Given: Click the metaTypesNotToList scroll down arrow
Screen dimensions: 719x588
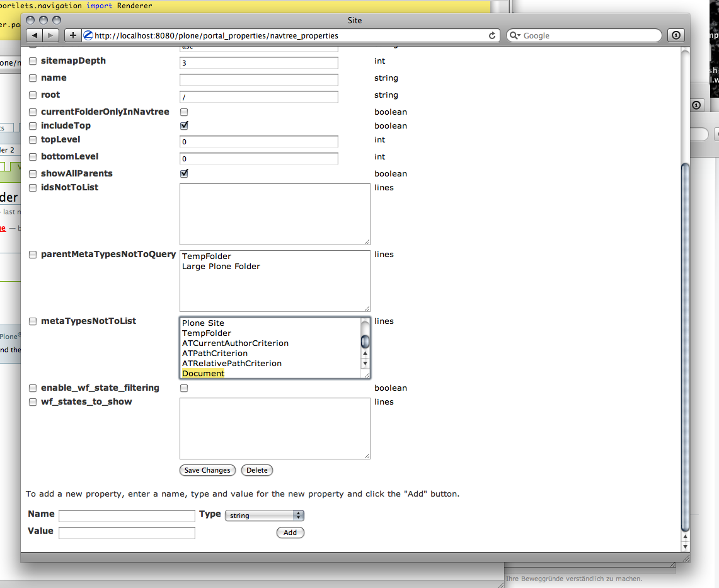Looking at the screenshot, I should (x=365, y=363).
